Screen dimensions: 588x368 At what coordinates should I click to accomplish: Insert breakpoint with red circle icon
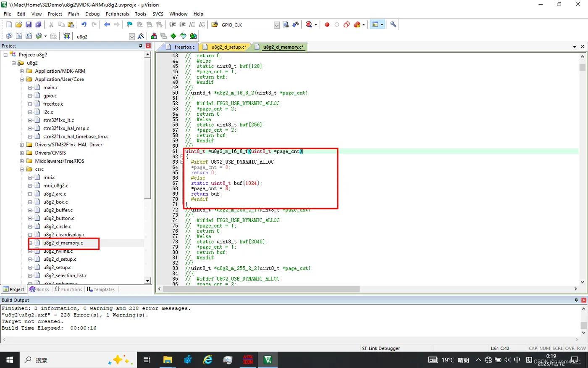click(x=327, y=25)
